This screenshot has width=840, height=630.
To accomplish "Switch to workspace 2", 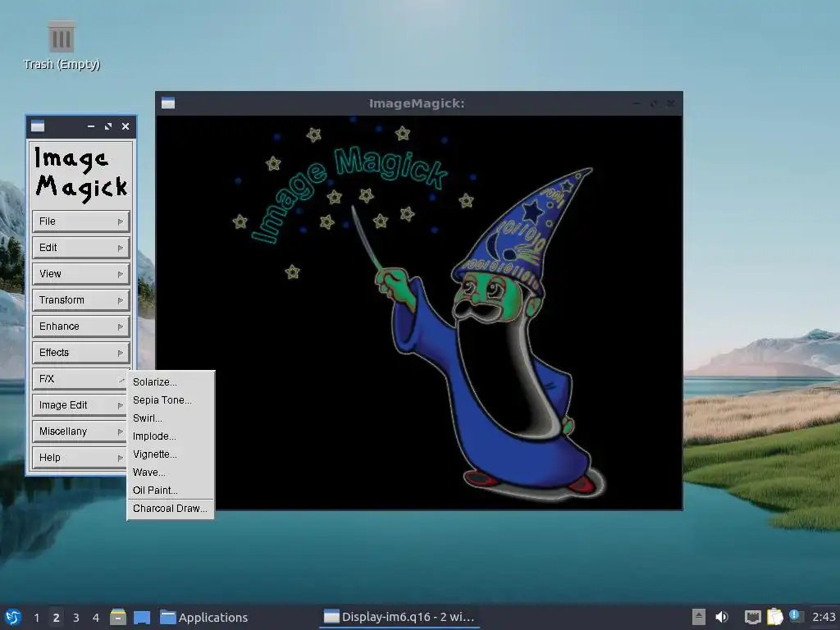I will coord(57,618).
